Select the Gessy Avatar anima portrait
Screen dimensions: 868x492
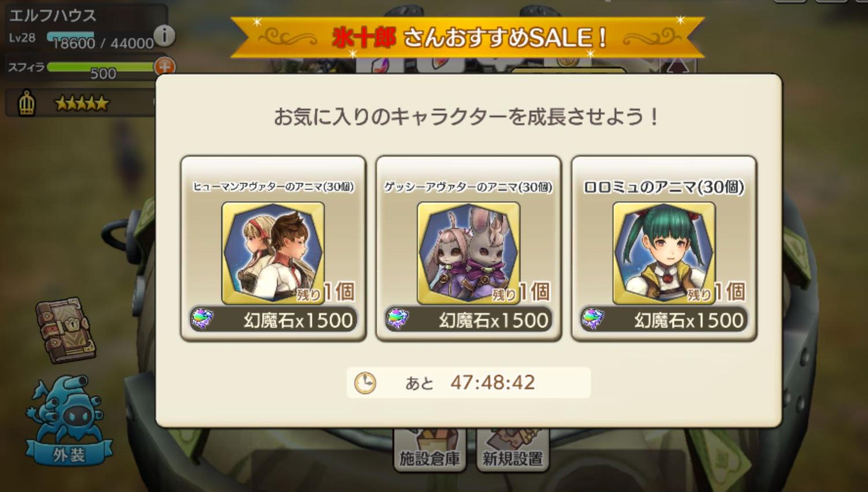469,253
